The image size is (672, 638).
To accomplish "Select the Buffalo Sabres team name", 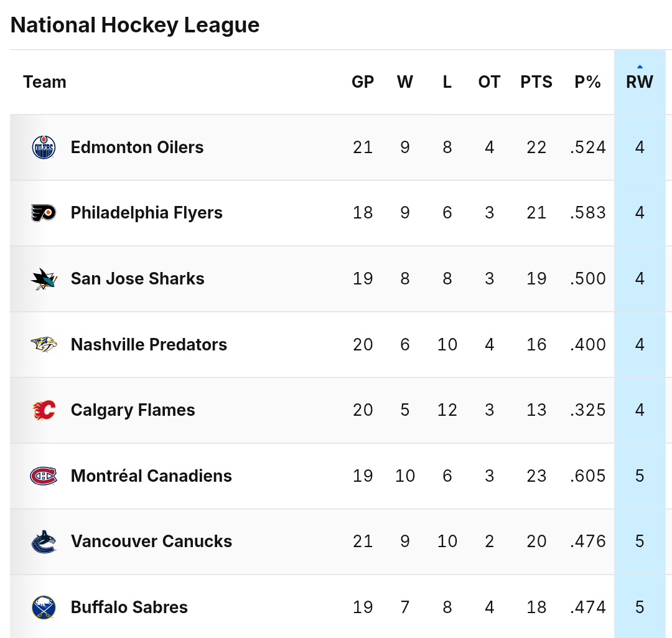I will pos(129,607).
